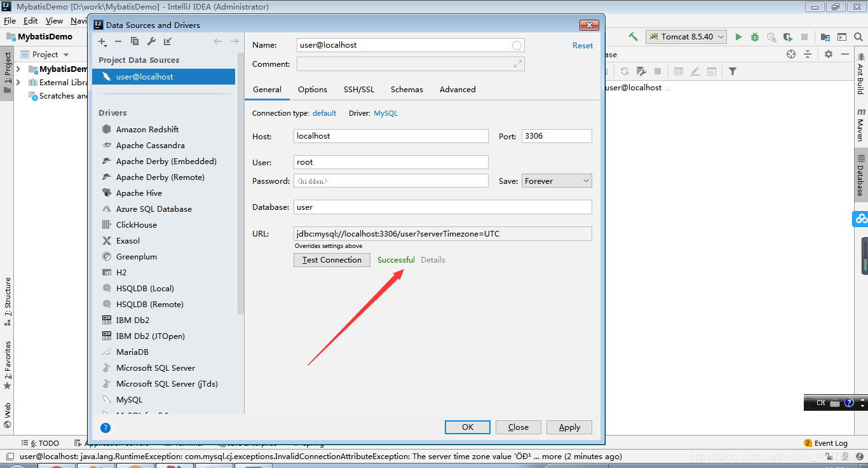
Task: Open the Tomcat 8.5.40 run configuration dropdown
Action: [686, 37]
